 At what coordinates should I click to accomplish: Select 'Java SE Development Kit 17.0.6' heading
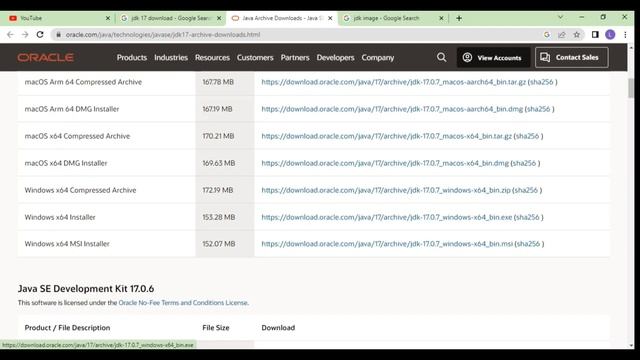click(x=86, y=289)
